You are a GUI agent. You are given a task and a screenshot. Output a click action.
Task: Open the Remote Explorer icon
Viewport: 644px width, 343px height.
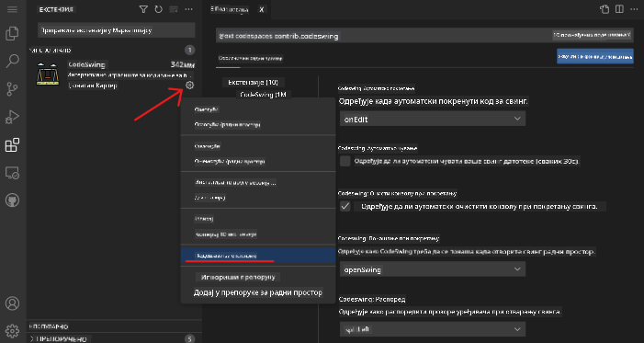[x=12, y=173]
